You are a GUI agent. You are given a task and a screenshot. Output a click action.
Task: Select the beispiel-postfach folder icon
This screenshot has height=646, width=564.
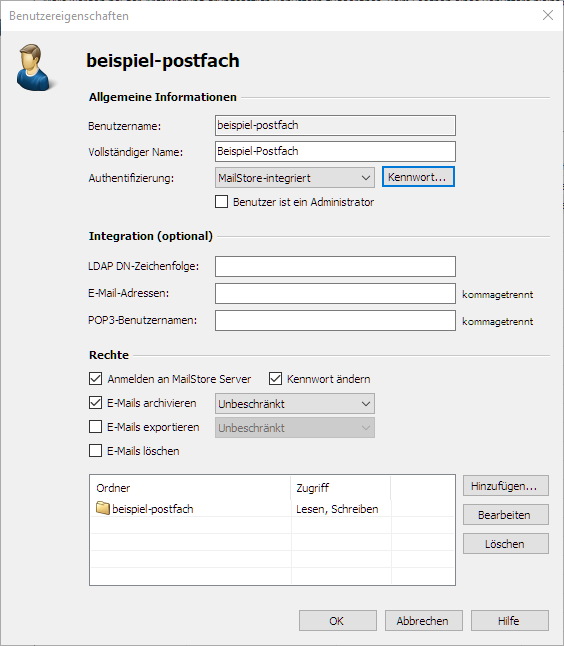103,508
